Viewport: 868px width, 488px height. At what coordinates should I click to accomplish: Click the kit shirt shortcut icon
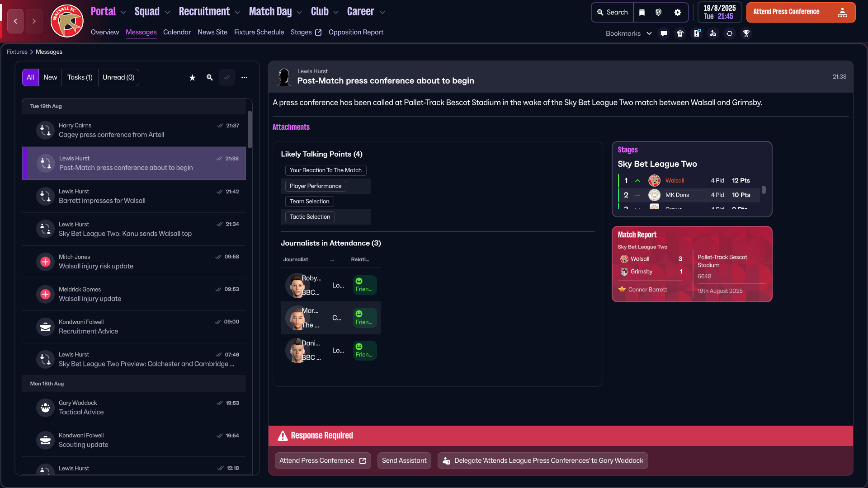point(680,33)
